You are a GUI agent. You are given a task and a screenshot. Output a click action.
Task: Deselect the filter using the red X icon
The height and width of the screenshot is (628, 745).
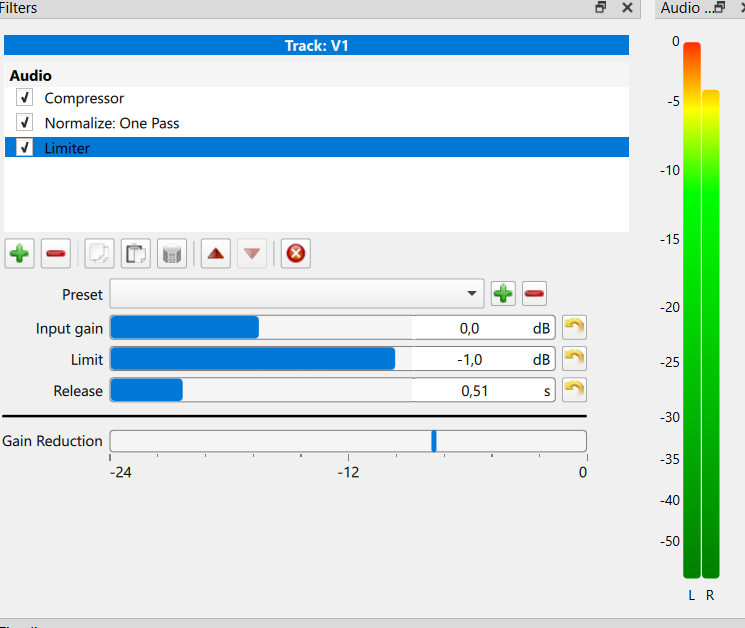[x=295, y=254]
